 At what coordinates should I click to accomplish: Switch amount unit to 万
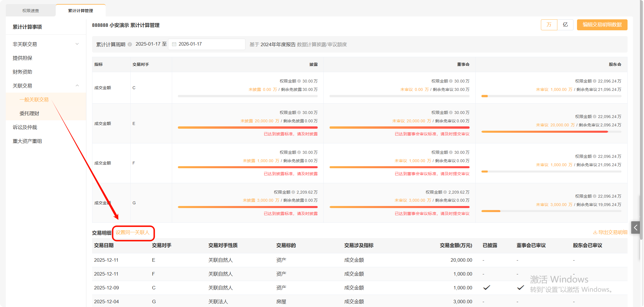pyautogui.click(x=549, y=25)
